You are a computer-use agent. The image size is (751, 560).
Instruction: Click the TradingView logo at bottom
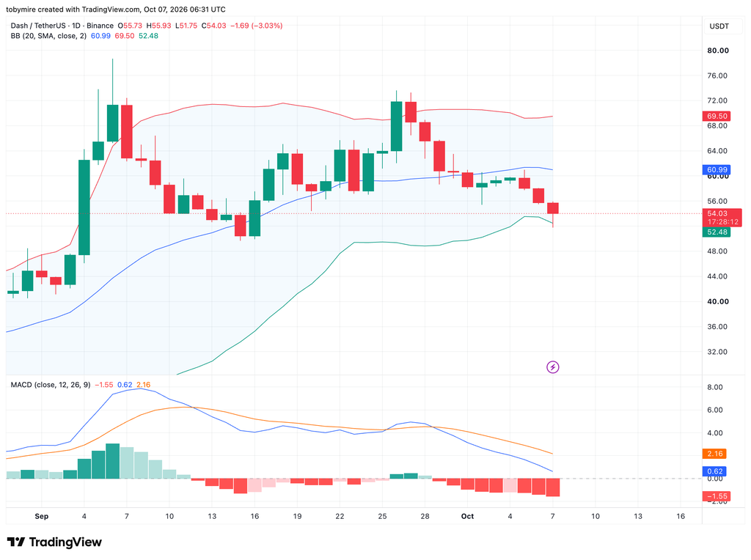coord(54,542)
